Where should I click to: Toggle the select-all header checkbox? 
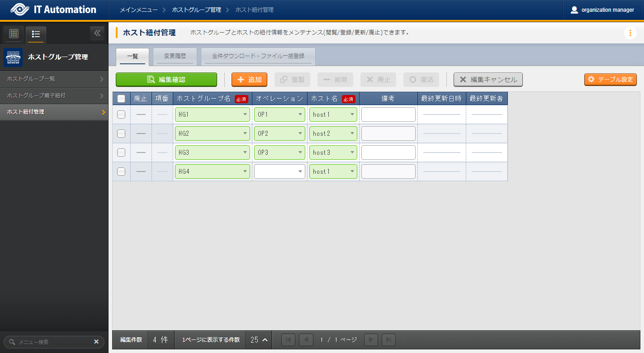(x=121, y=99)
